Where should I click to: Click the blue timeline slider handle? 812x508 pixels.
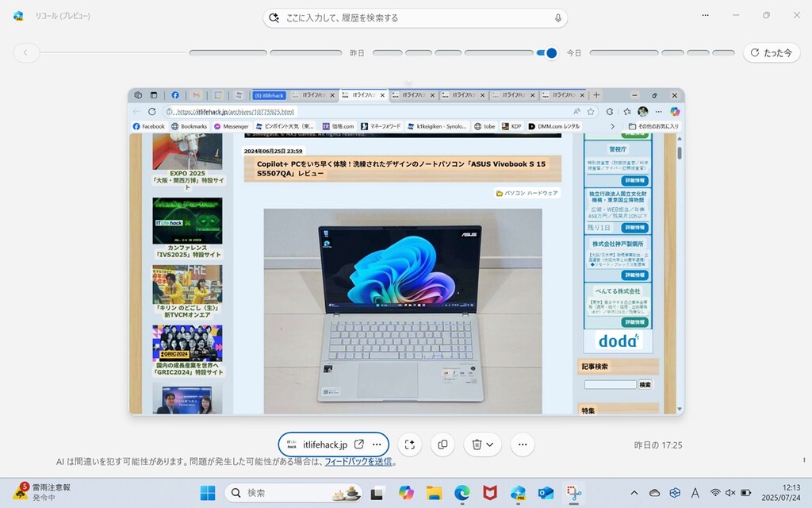[x=551, y=53]
